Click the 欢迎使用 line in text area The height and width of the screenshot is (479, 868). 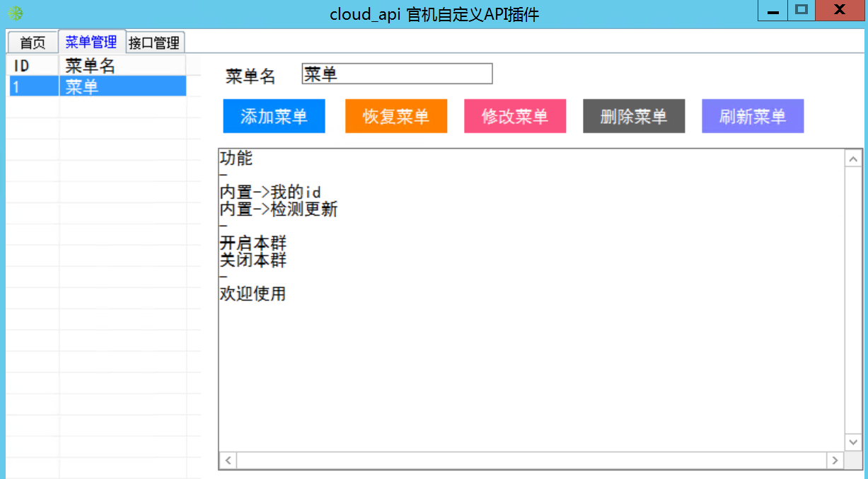click(x=253, y=294)
